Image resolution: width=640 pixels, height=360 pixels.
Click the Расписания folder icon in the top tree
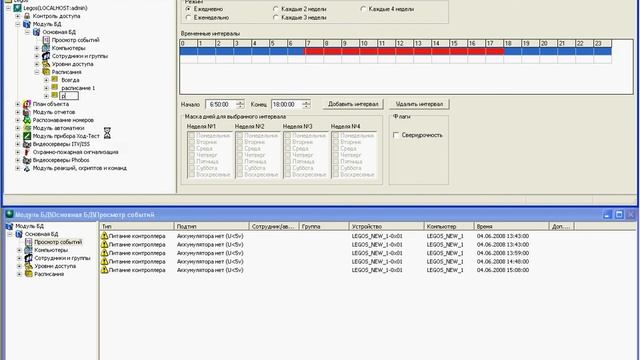(46, 72)
